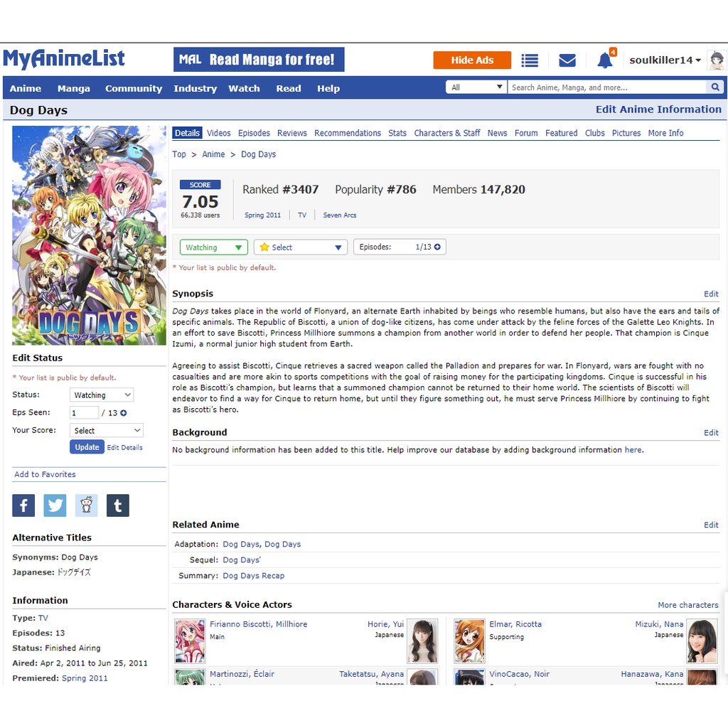
Task: Click the Hide Ads button
Action: [x=472, y=60]
